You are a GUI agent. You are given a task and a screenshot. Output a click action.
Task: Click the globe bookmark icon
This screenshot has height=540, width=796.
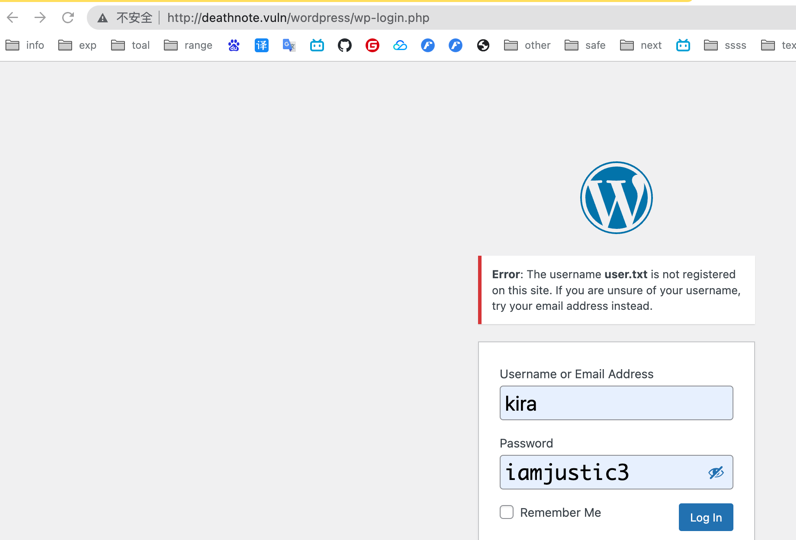483,45
